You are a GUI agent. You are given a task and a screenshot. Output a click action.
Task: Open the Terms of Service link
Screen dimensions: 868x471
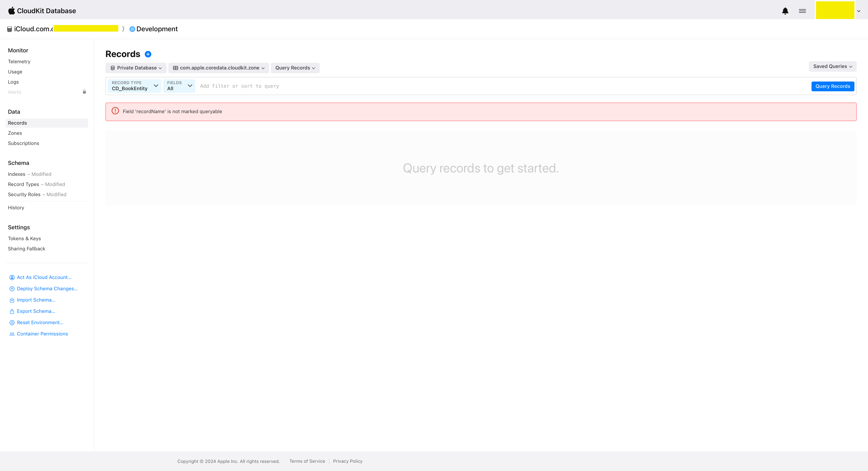pyautogui.click(x=307, y=461)
